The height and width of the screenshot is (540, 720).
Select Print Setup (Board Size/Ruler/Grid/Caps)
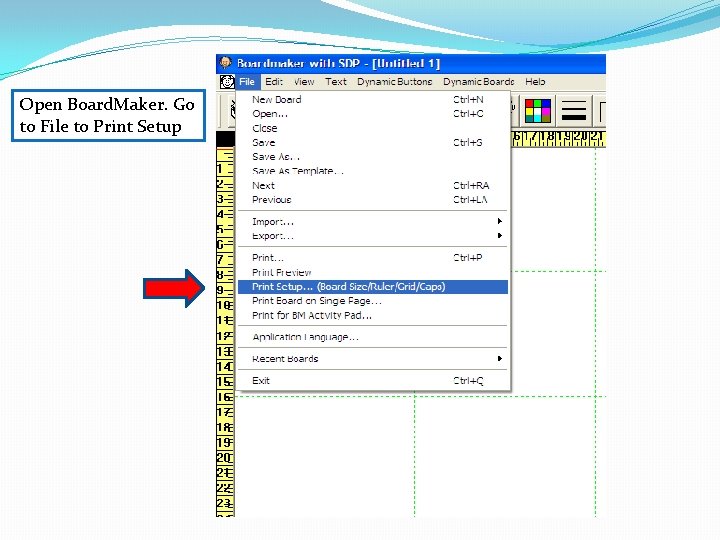coord(372,287)
